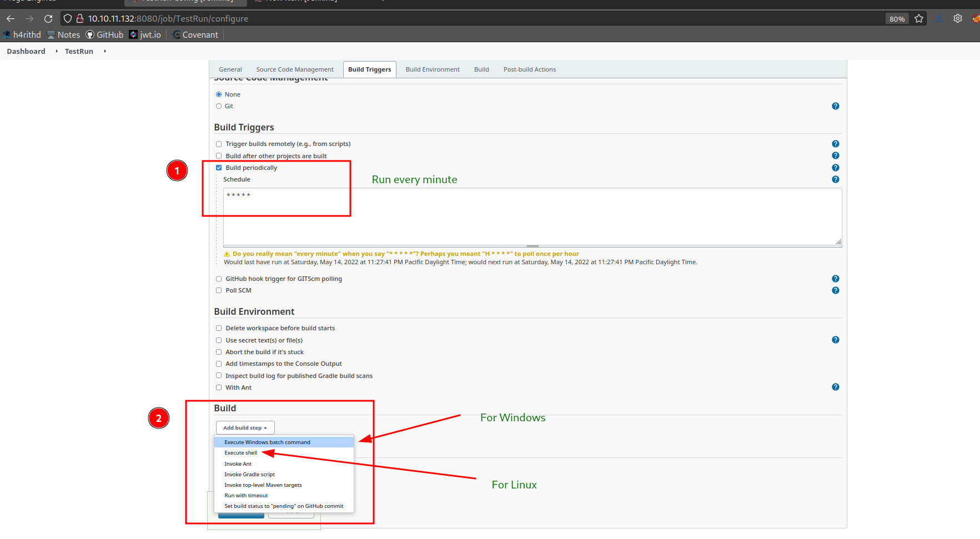Go back with browser back arrow
This screenshot has width=980, height=539.
point(11,18)
